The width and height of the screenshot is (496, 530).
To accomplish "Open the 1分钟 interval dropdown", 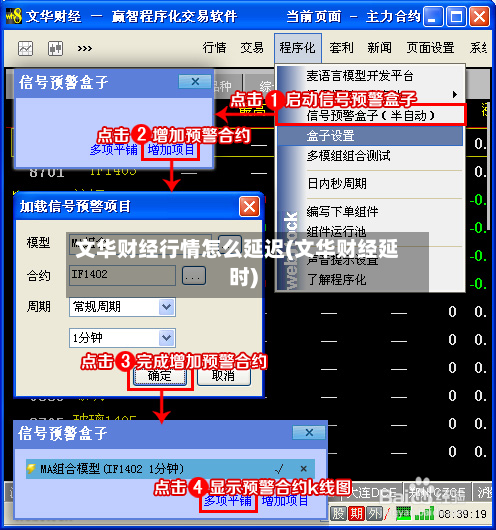I will (122, 338).
